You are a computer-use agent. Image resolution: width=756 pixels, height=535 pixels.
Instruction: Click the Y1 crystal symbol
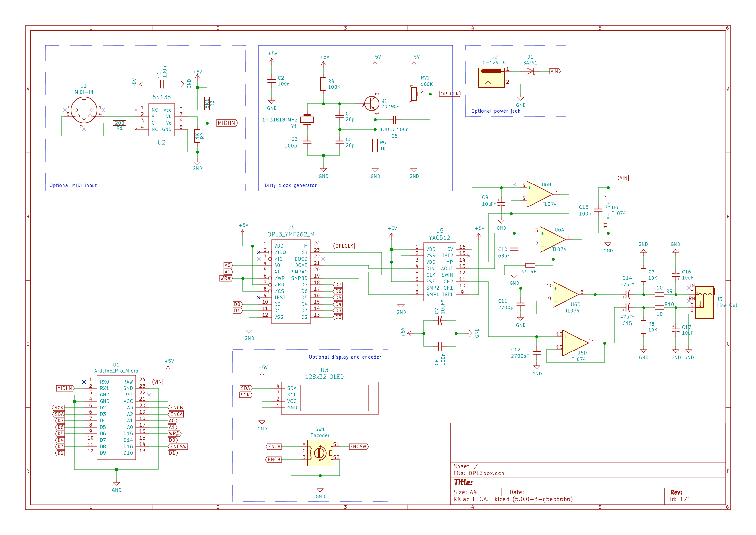coord(307,120)
